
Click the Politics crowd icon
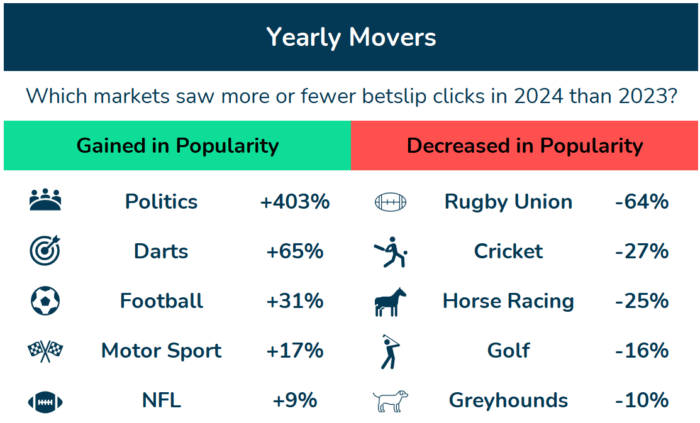pyautogui.click(x=45, y=200)
